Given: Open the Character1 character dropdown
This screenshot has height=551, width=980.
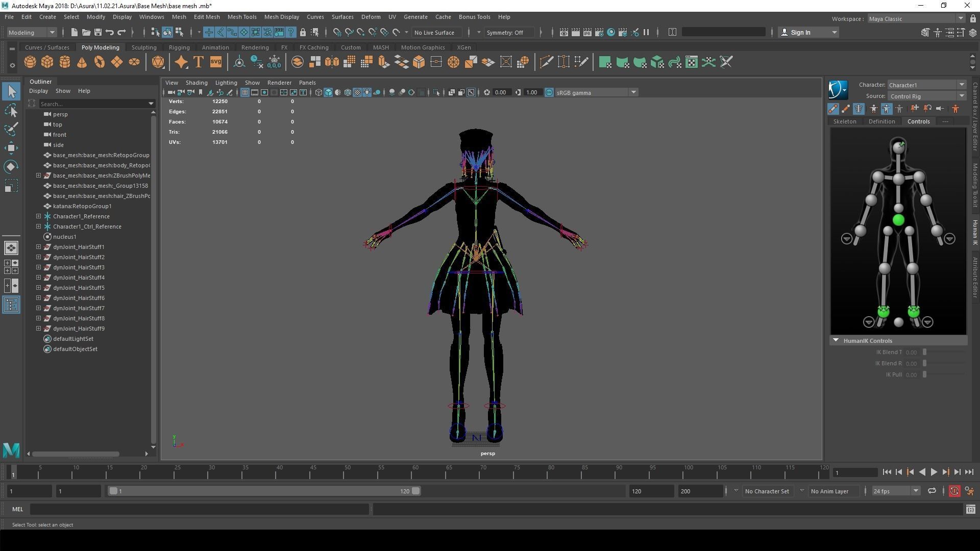Looking at the screenshot, I should coord(926,85).
